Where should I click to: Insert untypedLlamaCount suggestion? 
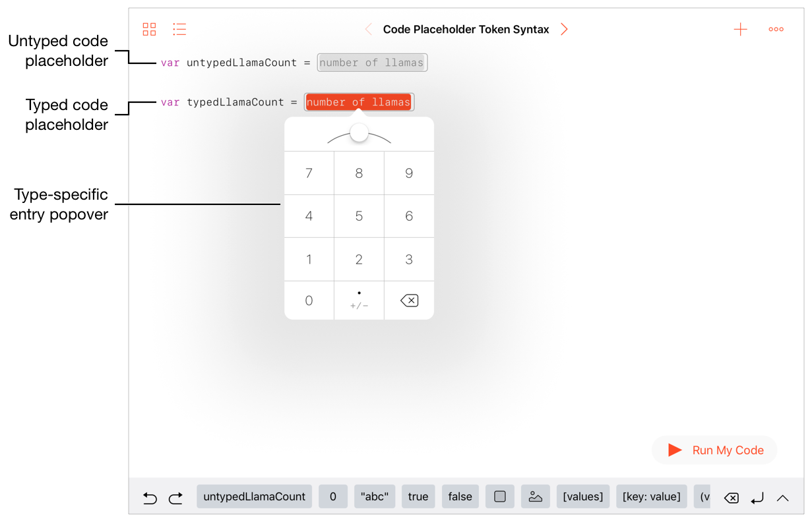pyautogui.click(x=255, y=496)
